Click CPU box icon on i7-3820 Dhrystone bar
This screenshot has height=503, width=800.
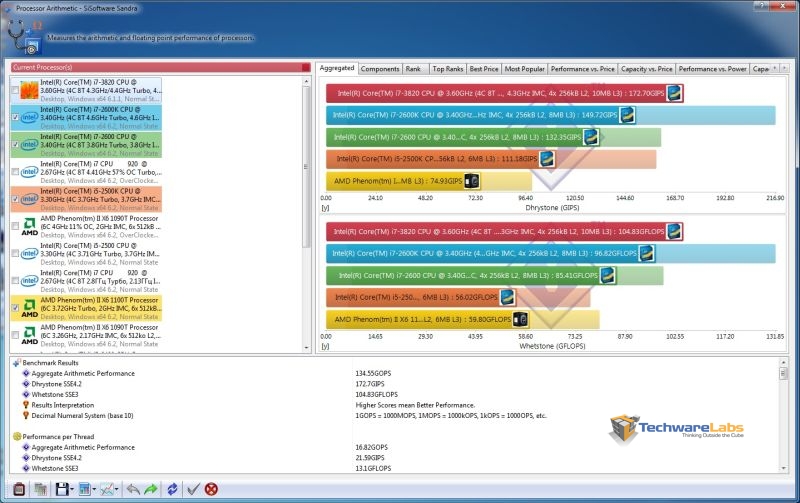pyautogui.click(x=674, y=93)
